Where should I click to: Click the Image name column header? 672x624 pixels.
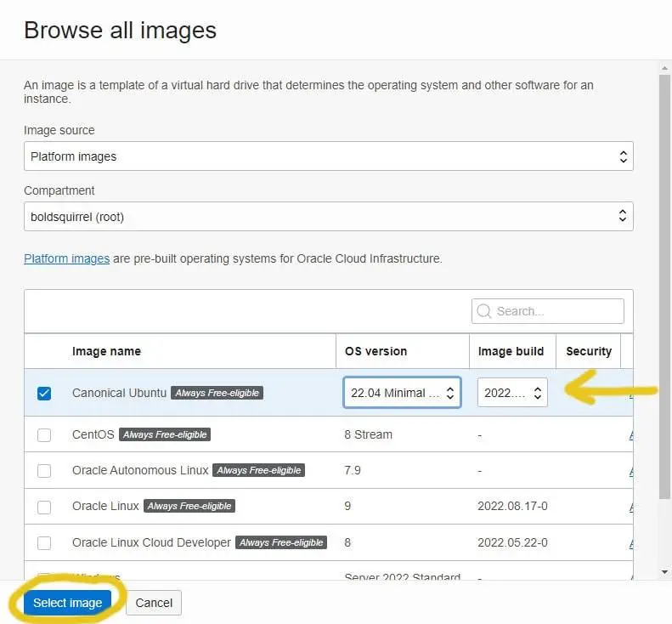click(106, 351)
